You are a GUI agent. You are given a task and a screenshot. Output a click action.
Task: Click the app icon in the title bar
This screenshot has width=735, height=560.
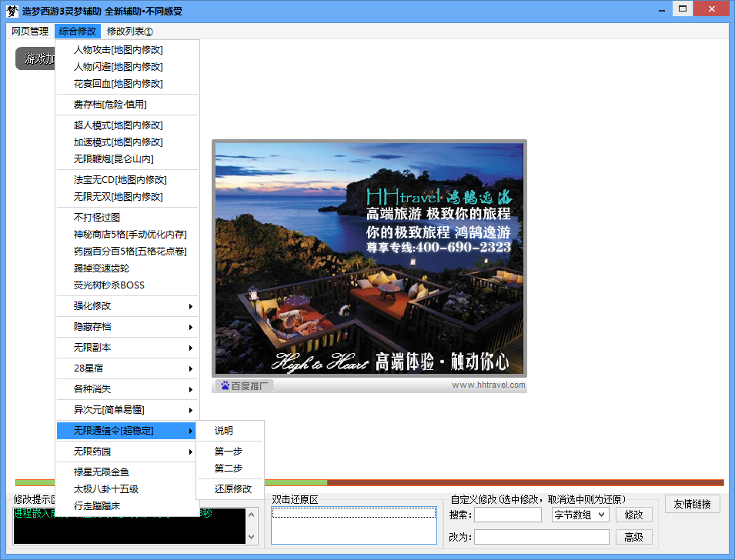tap(12, 11)
